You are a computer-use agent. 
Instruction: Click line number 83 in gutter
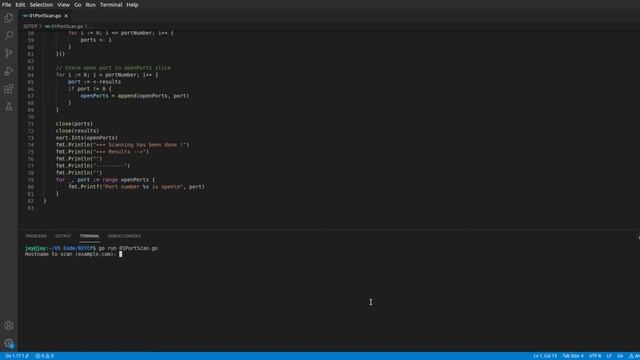click(31, 208)
